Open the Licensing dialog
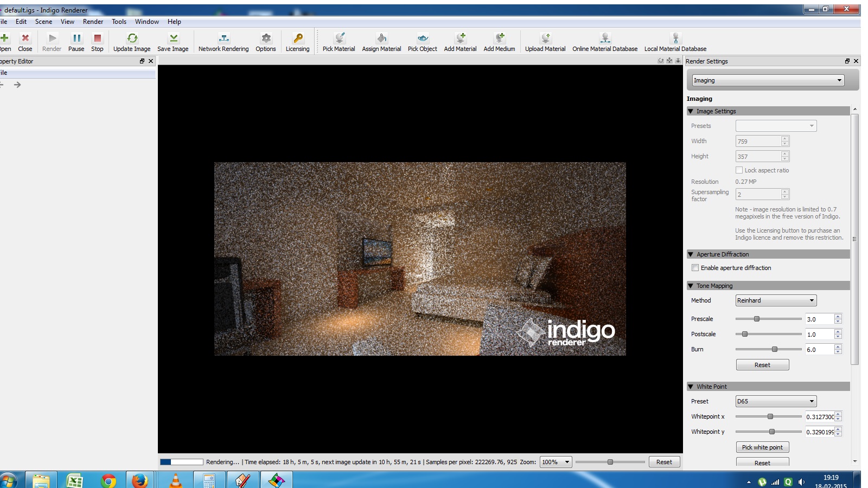The image size is (868, 488). coord(298,42)
